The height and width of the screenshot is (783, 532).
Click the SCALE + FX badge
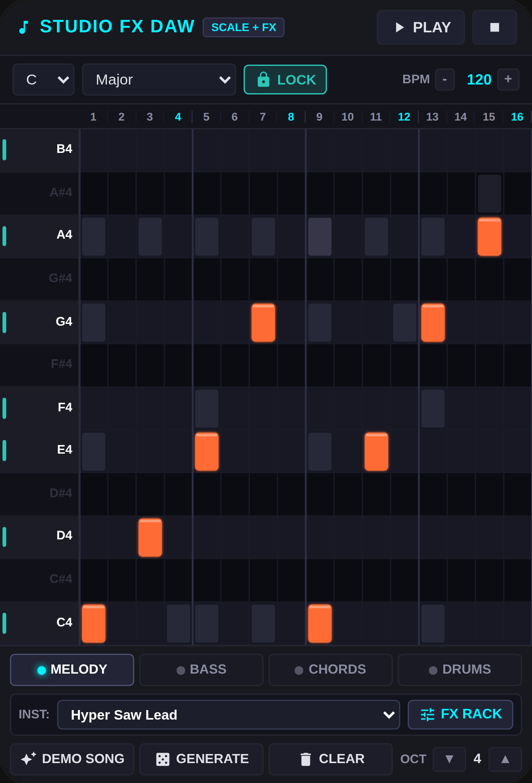[244, 27]
